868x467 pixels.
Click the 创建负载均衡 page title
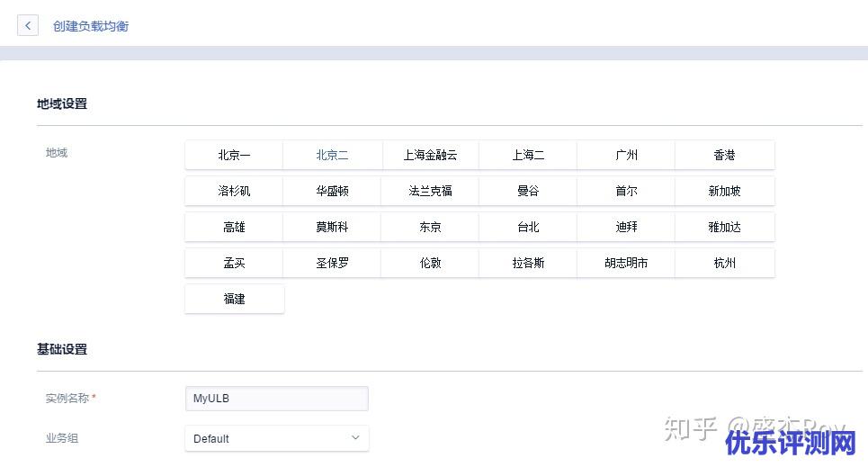coord(91,26)
